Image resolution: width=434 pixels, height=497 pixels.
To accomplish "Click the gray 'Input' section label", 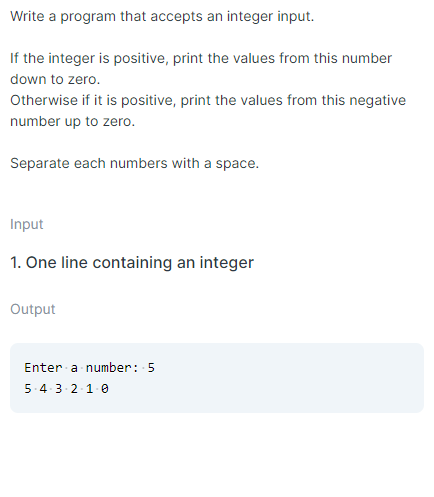I will [x=27, y=224].
